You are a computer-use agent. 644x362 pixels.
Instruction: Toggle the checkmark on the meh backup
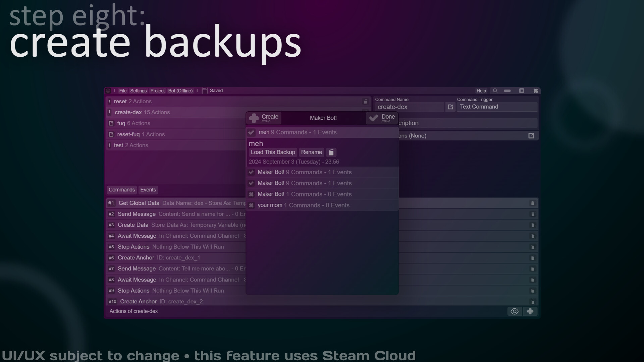[251, 132]
